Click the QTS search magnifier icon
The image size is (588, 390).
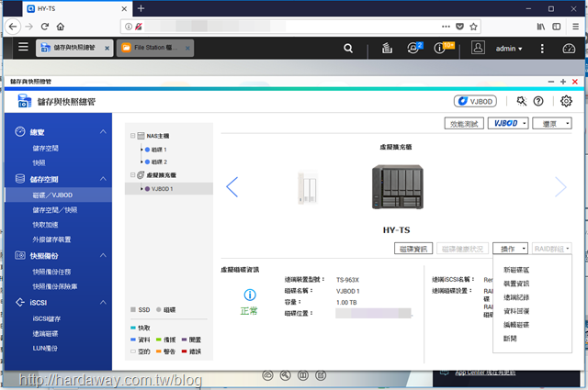[x=348, y=49]
